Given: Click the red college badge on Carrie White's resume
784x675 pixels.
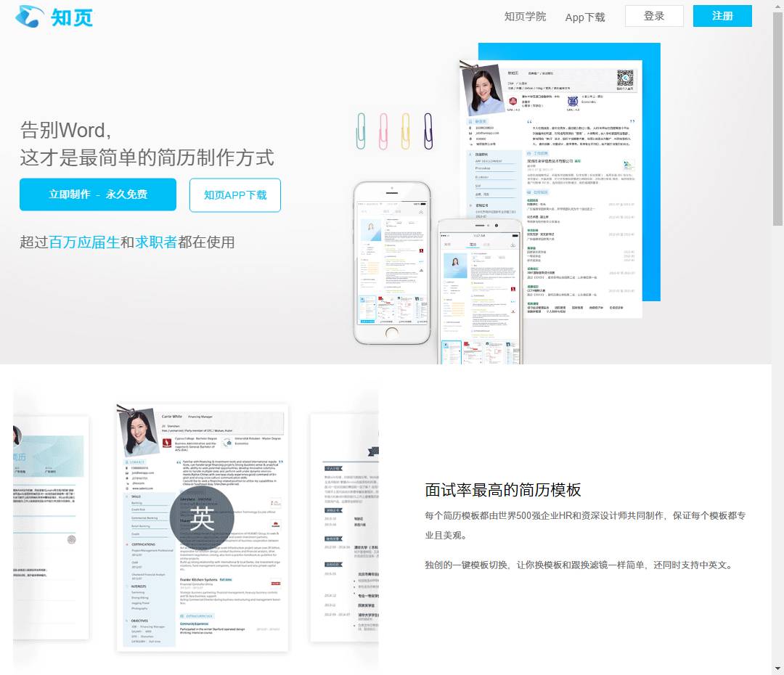Looking at the screenshot, I should [167, 443].
